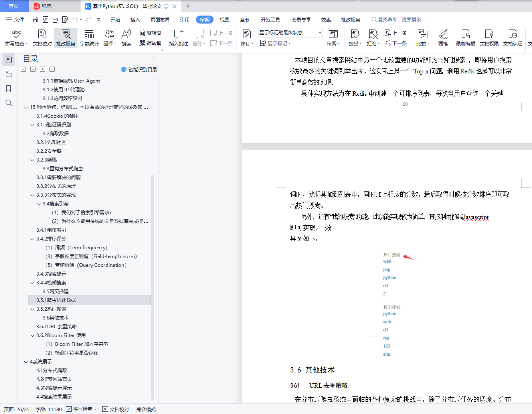Open the 显示标记 dropdown
Image resolution: width=532 pixels, height=414 pixels.
[275, 43]
